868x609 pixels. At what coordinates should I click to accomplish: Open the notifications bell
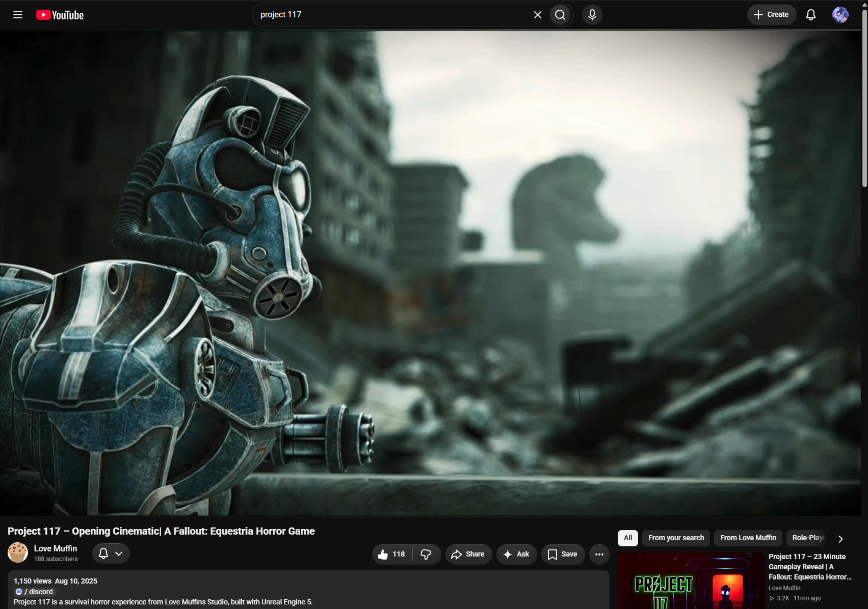[x=811, y=15]
